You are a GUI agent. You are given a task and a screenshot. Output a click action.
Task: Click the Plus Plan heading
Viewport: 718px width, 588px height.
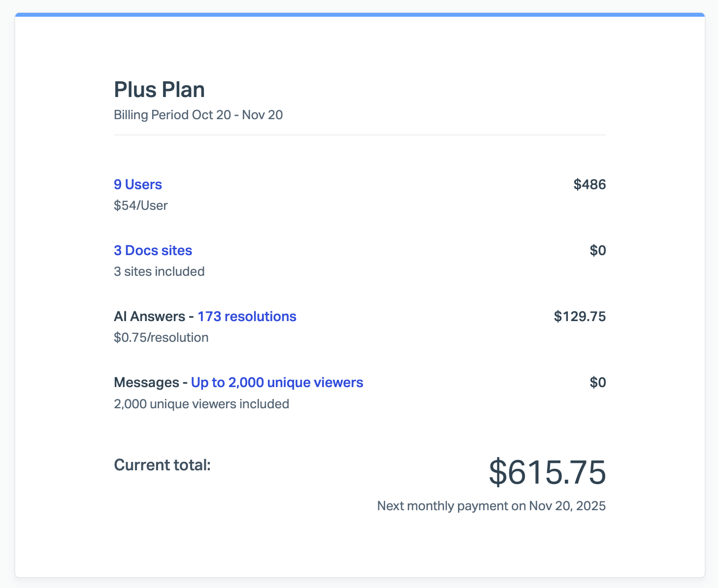point(160,90)
